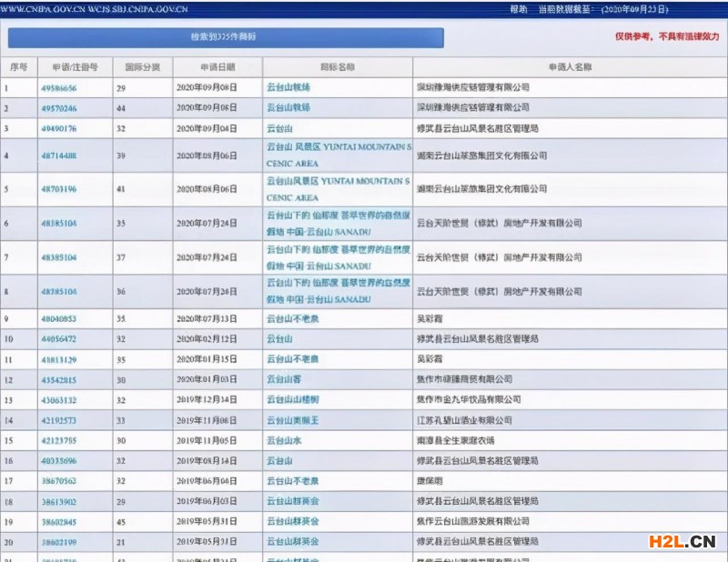This screenshot has width=728, height=562.
Task: Open SANADU trademark link in row 6
Action: pyautogui.click(x=339, y=223)
